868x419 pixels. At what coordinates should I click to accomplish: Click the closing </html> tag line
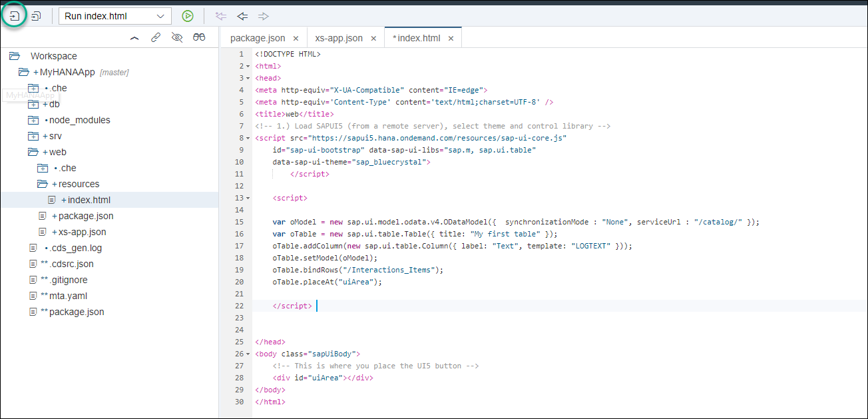(270, 402)
